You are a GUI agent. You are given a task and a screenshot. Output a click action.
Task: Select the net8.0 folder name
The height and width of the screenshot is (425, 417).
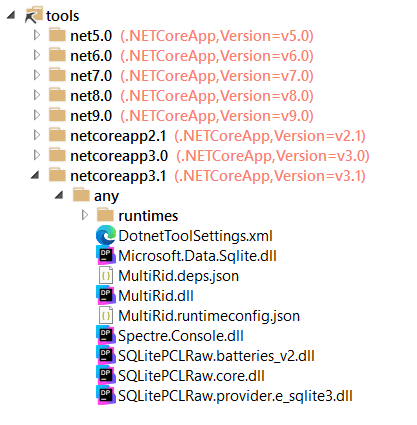coord(91,96)
